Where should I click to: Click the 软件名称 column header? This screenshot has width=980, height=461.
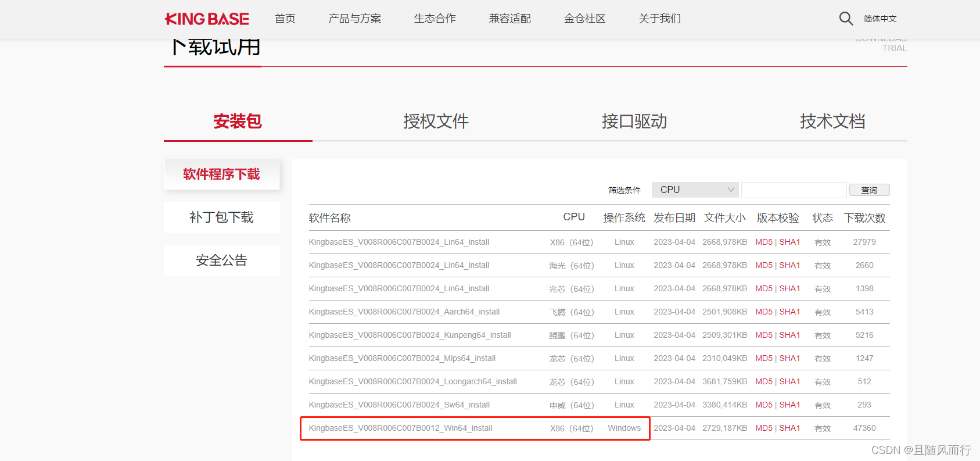pos(330,217)
